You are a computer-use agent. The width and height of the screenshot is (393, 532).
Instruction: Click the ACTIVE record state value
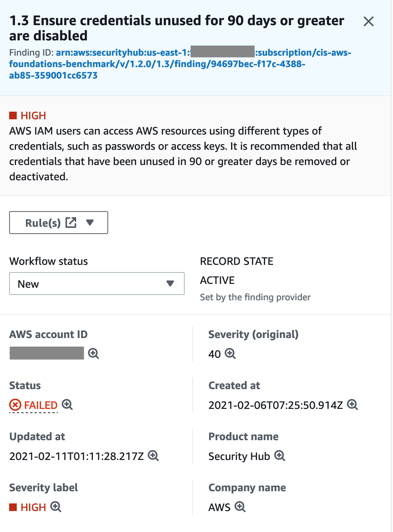click(x=217, y=280)
